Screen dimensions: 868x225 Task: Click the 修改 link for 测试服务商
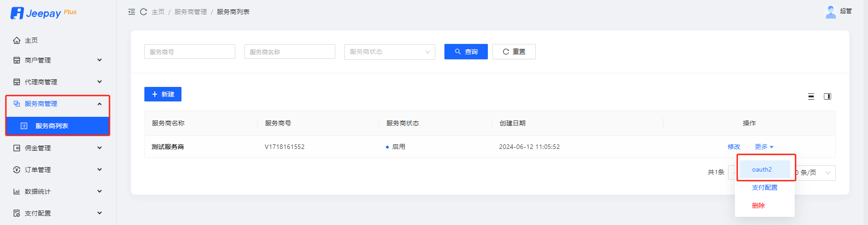pyautogui.click(x=734, y=147)
